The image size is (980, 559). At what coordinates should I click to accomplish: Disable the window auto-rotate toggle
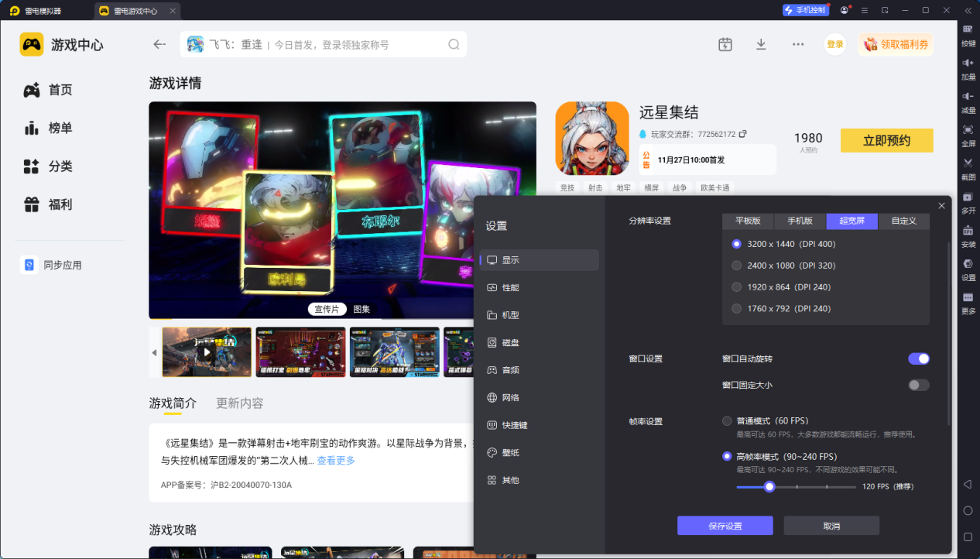[918, 358]
